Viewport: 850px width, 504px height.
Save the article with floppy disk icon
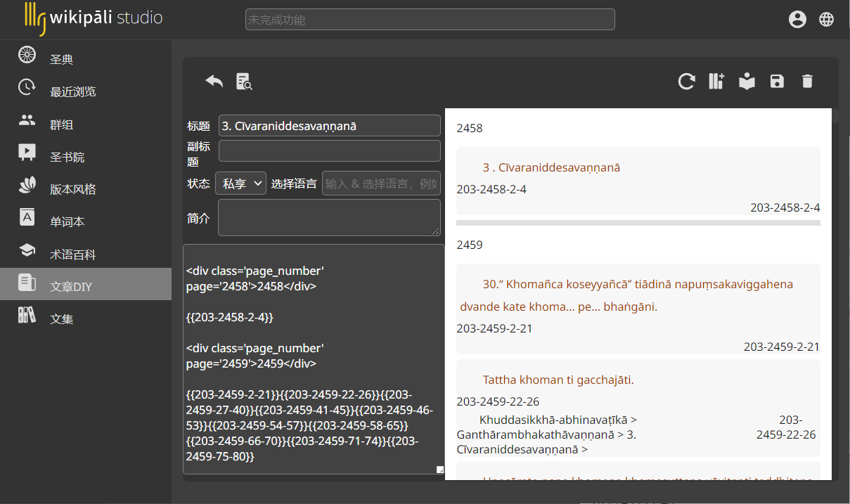777,82
